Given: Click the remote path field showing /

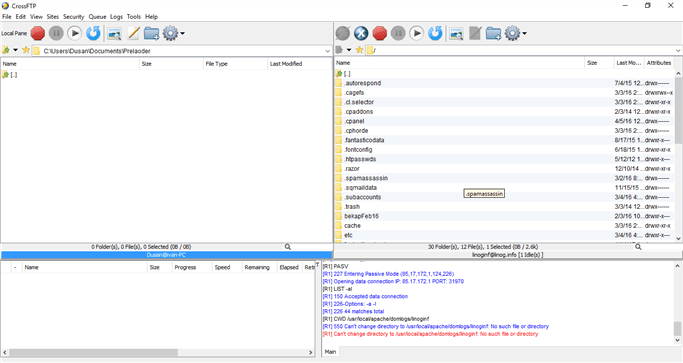Looking at the screenshot, I should (x=524, y=51).
